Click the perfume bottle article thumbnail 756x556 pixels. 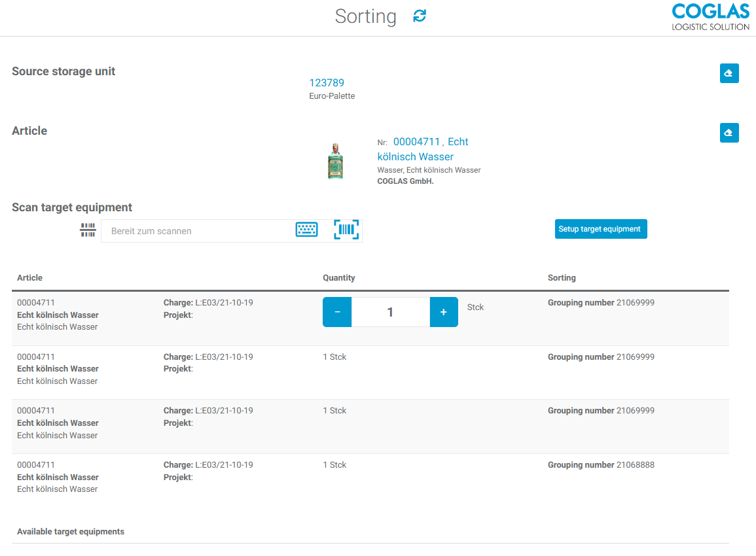[336, 162]
